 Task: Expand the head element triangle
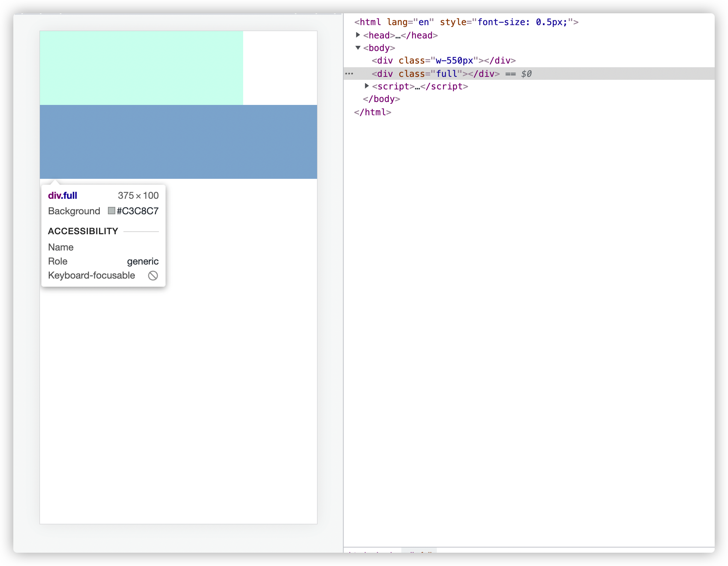pos(358,35)
